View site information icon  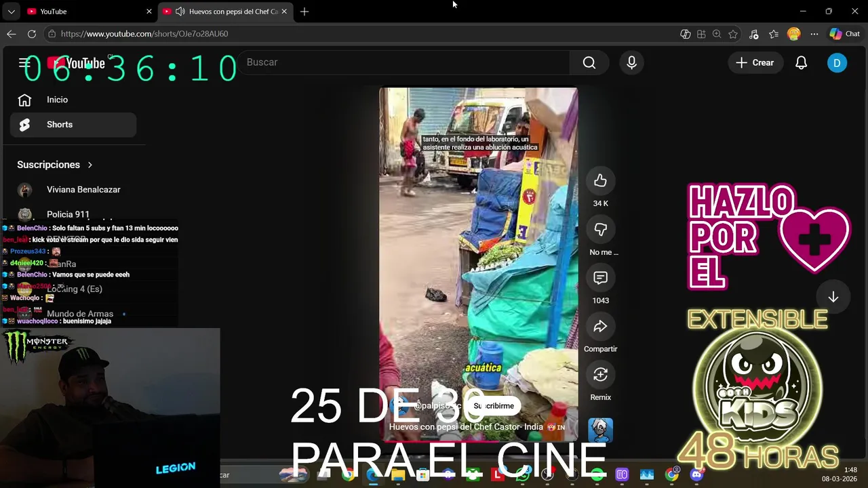click(x=52, y=34)
